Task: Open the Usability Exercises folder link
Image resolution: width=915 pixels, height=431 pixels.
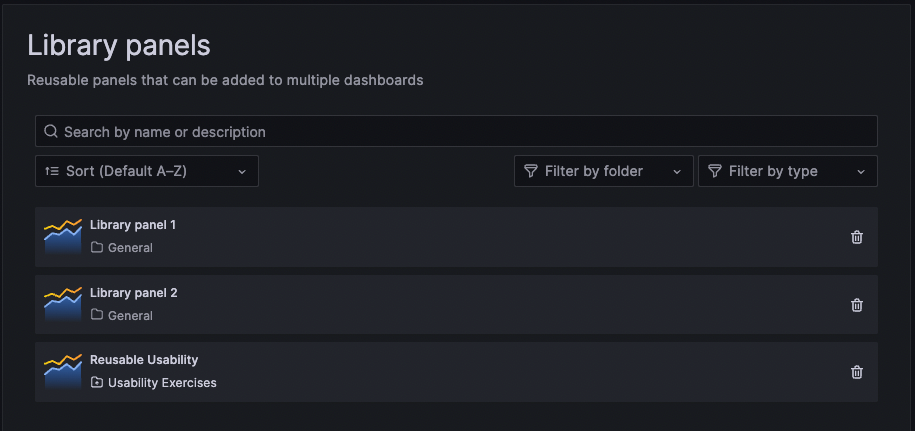Action: point(161,383)
